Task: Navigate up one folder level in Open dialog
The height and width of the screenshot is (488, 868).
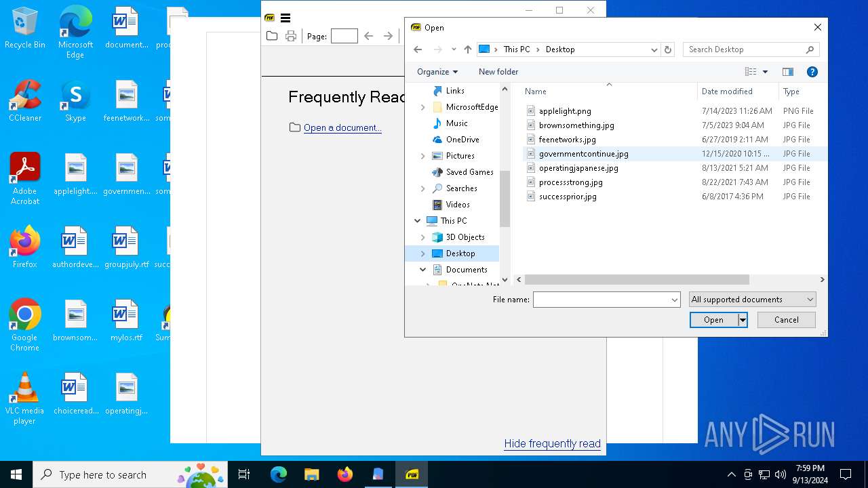Action: (x=468, y=49)
